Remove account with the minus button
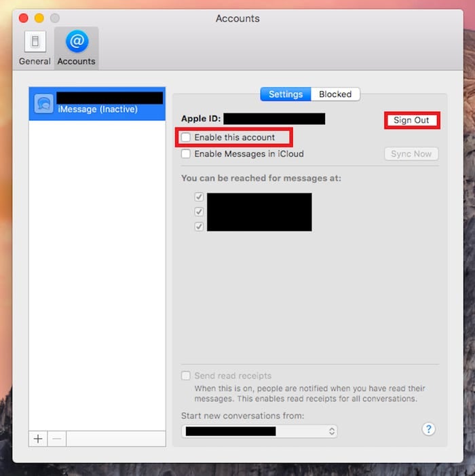 click(57, 439)
